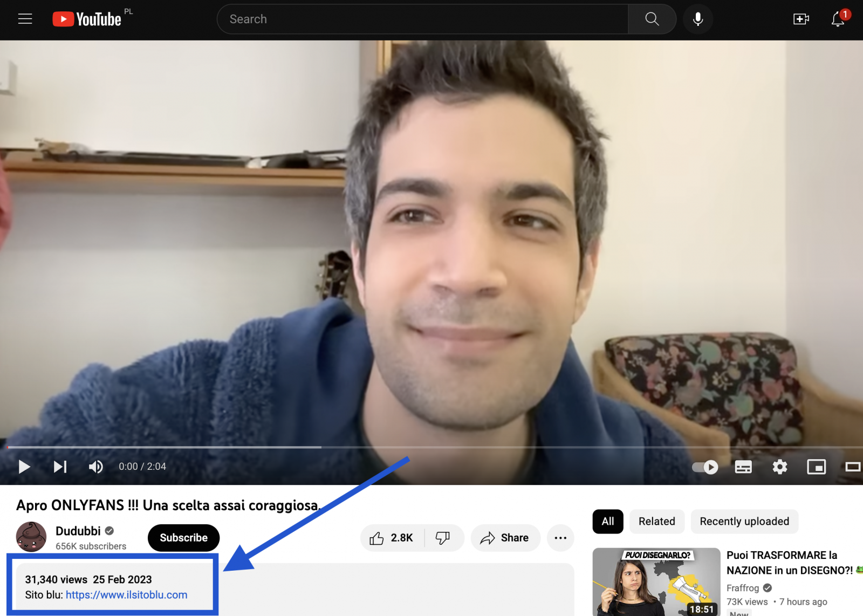Click the '31,340 views' text

[56, 579]
